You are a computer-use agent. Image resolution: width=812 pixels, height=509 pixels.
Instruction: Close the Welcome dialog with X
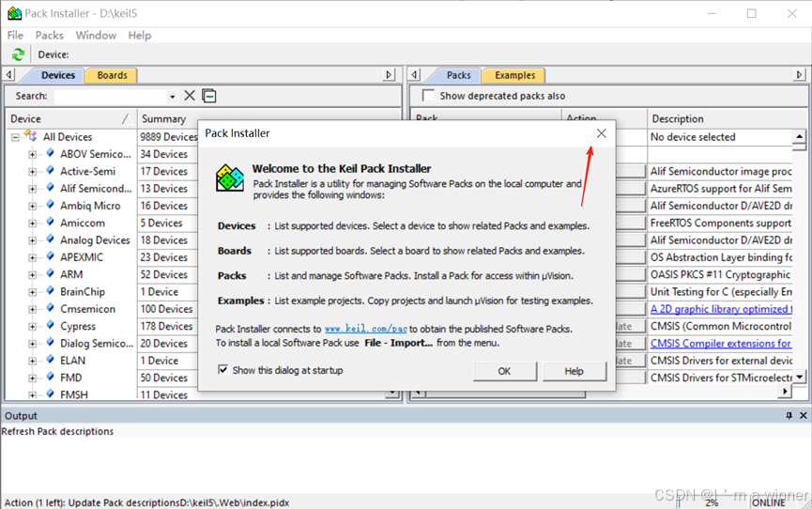[601, 133]
